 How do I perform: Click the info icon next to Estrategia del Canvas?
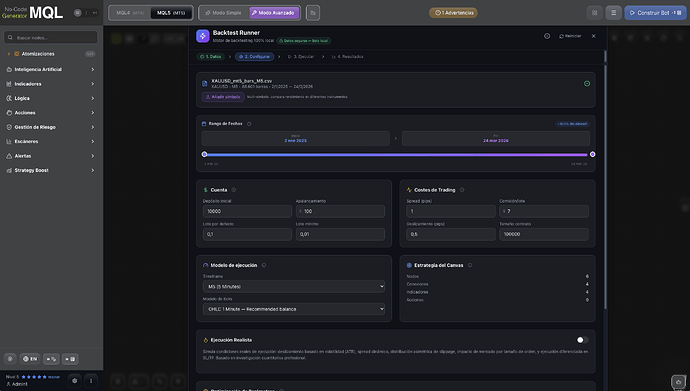[470, 265]
